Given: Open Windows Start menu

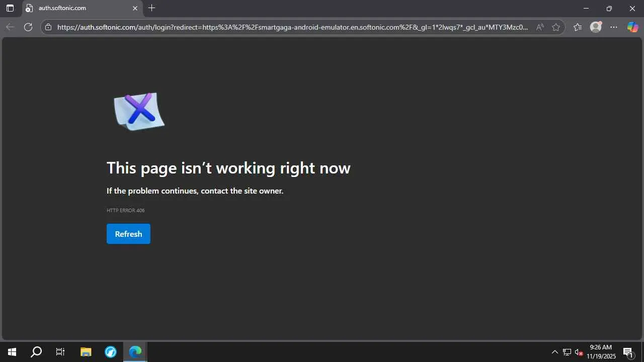Looking at the screenshot, I should (12, 352).
